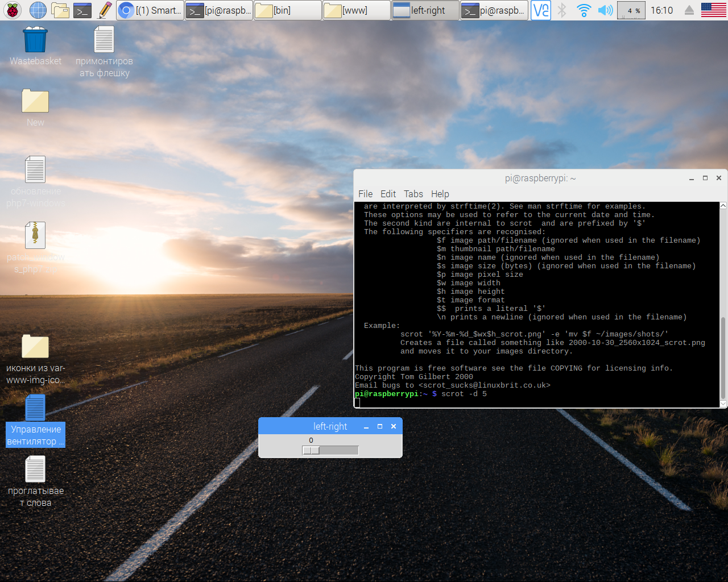Launch the terminal from the panel launcher

82,10
